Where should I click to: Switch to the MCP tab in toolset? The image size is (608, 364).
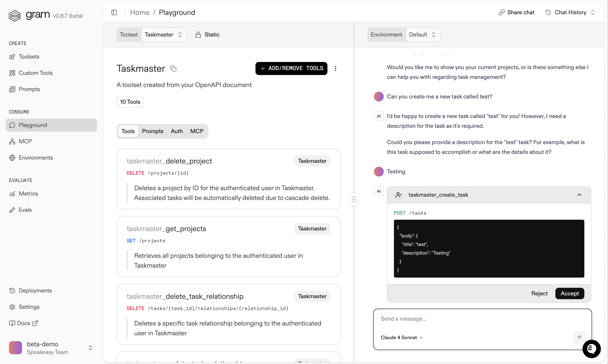click(x=197, y=131)
